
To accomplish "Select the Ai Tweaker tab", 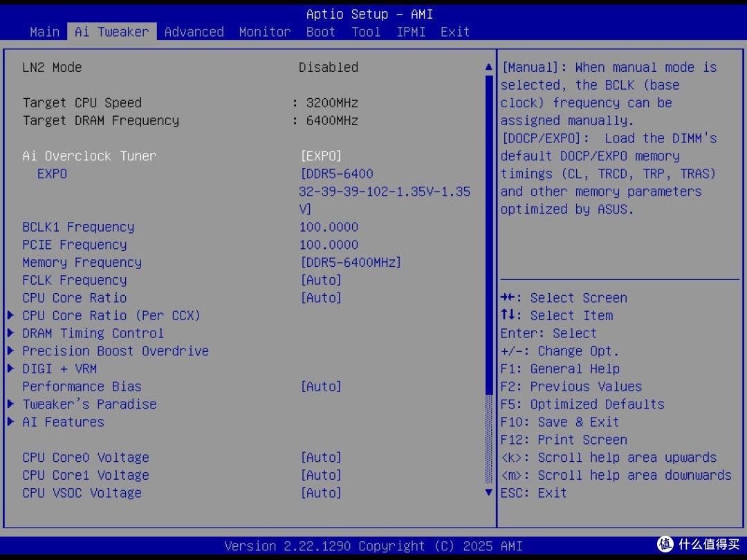I will click(112, 32).
